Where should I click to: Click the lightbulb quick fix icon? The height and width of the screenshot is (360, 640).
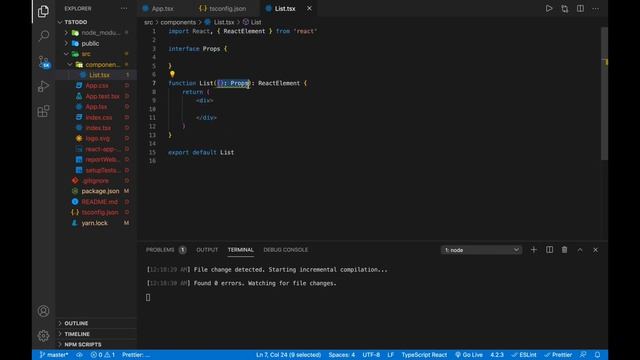click(x=172, y=74)
